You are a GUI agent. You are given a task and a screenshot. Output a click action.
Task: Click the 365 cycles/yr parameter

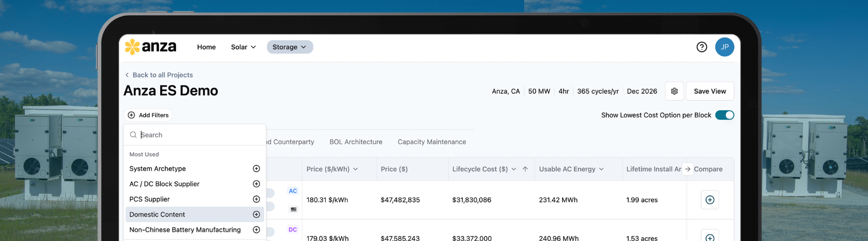[598, 91]
